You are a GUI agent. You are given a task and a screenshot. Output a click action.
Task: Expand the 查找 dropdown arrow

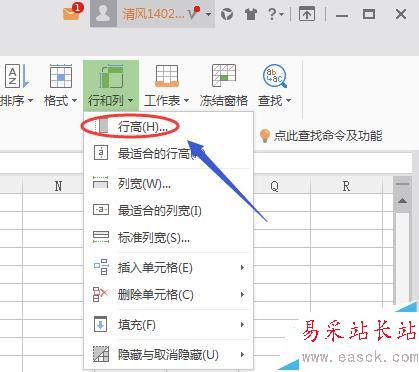288,100
